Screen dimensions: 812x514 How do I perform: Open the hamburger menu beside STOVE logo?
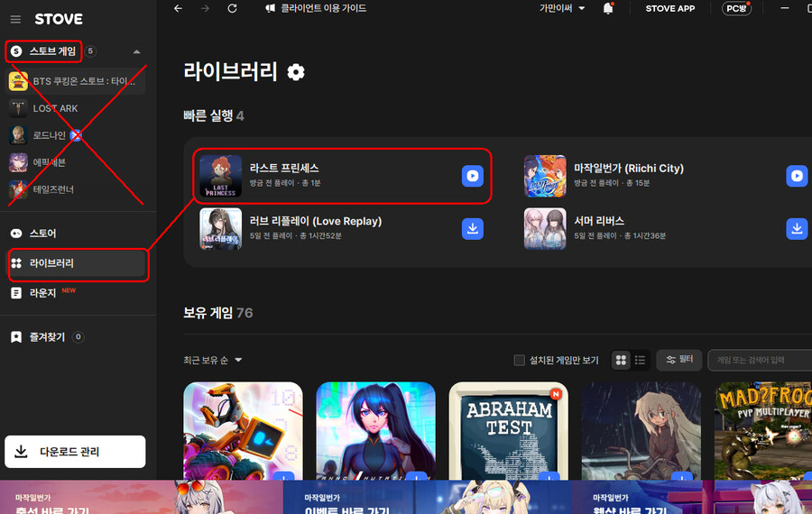[15, 19]
